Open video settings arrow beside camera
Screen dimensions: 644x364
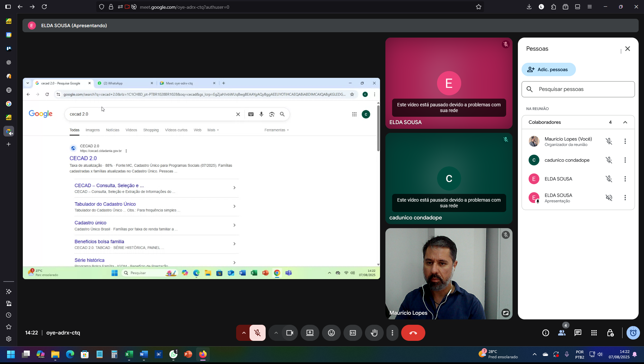click(x=276, y=333)
